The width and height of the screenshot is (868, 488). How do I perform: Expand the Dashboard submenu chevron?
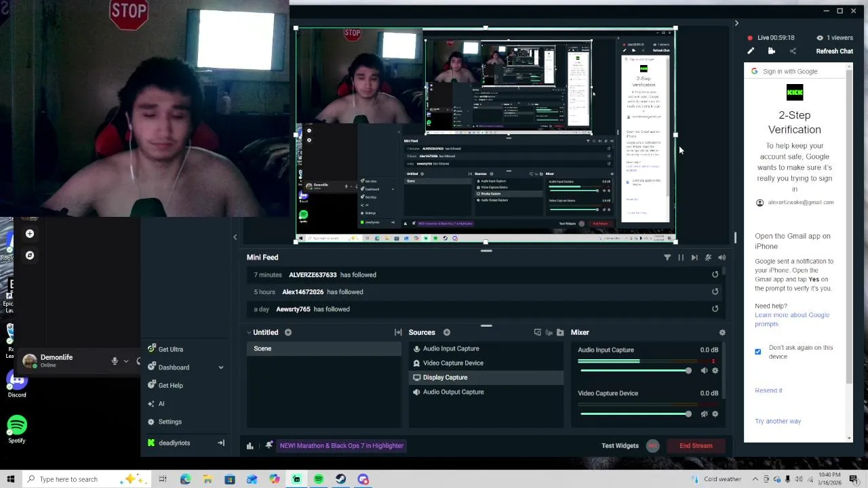(220, 367)
